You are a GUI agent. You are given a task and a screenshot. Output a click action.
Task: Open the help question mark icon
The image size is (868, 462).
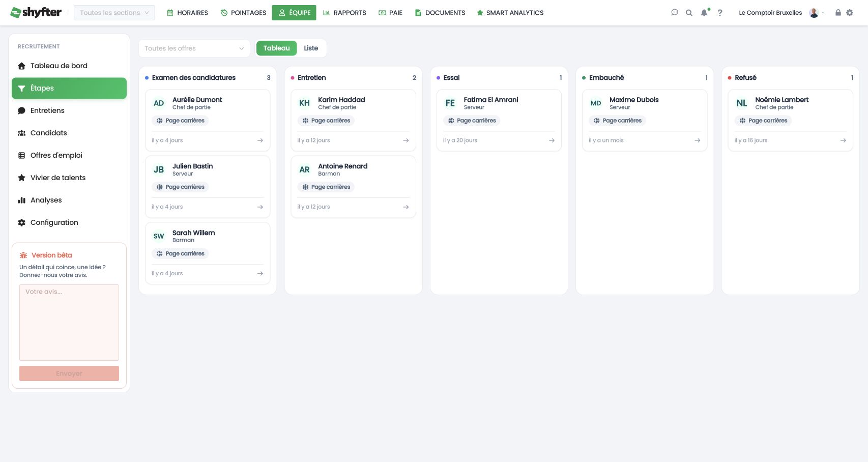720,13
